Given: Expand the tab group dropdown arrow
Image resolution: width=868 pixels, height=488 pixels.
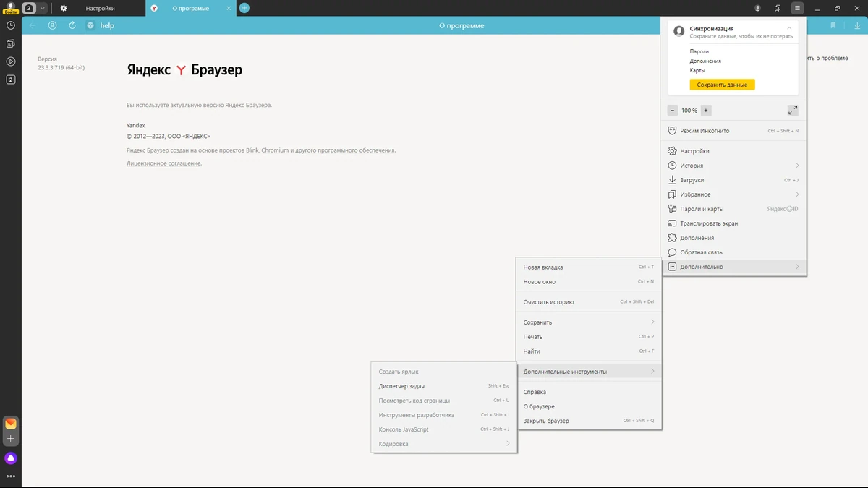Looking at the screenshot, I should pyautogui.click(x=43, y=8).
